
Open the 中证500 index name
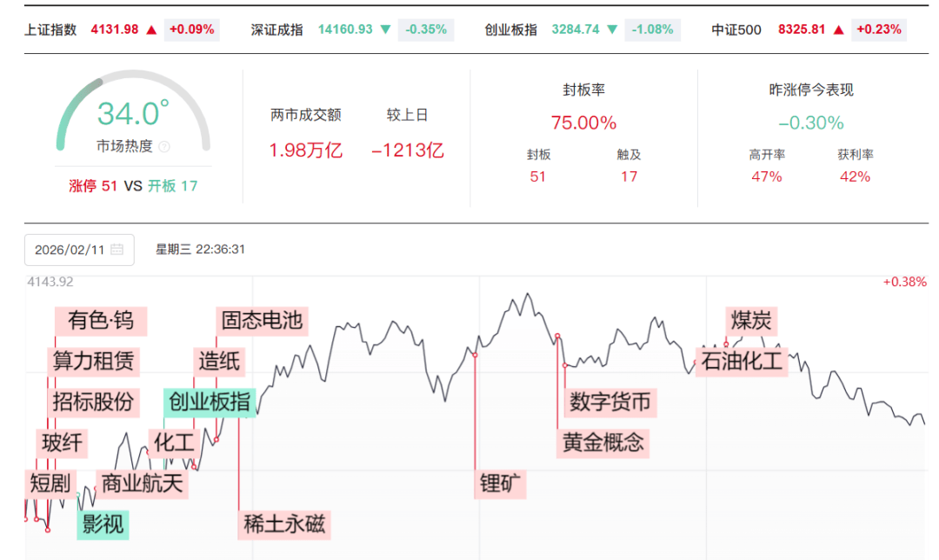tap(736, 30)
